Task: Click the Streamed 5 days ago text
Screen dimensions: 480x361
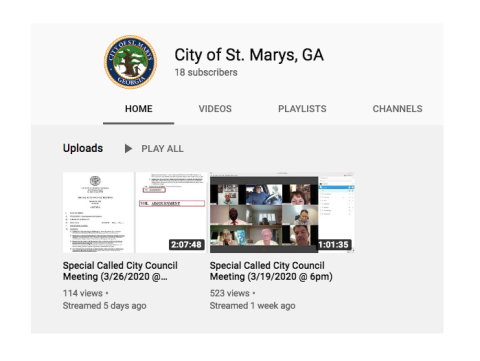Action: coord(105,306)
